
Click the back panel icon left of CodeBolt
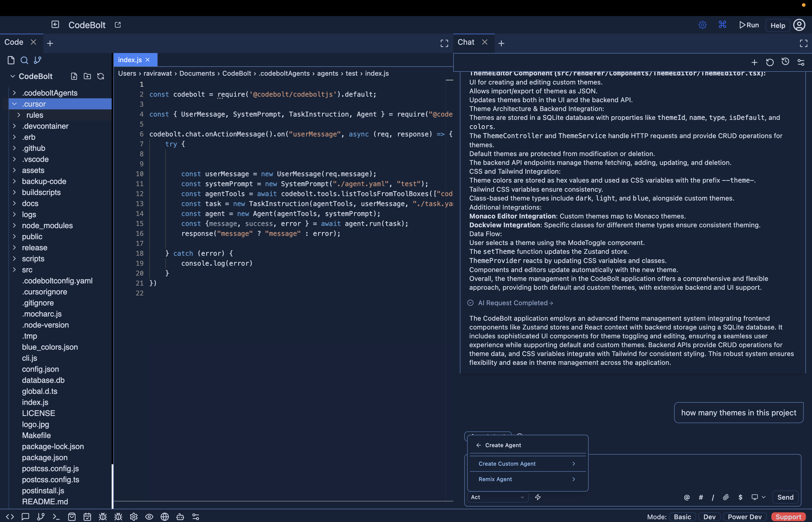pos(55,24)
